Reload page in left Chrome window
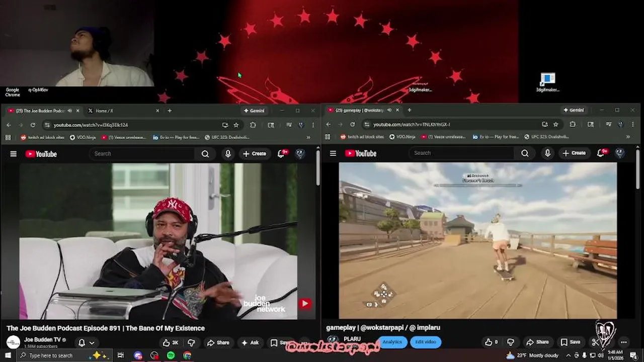The height and width of the screenshot is (362, 644). click(x=33, y=125)
